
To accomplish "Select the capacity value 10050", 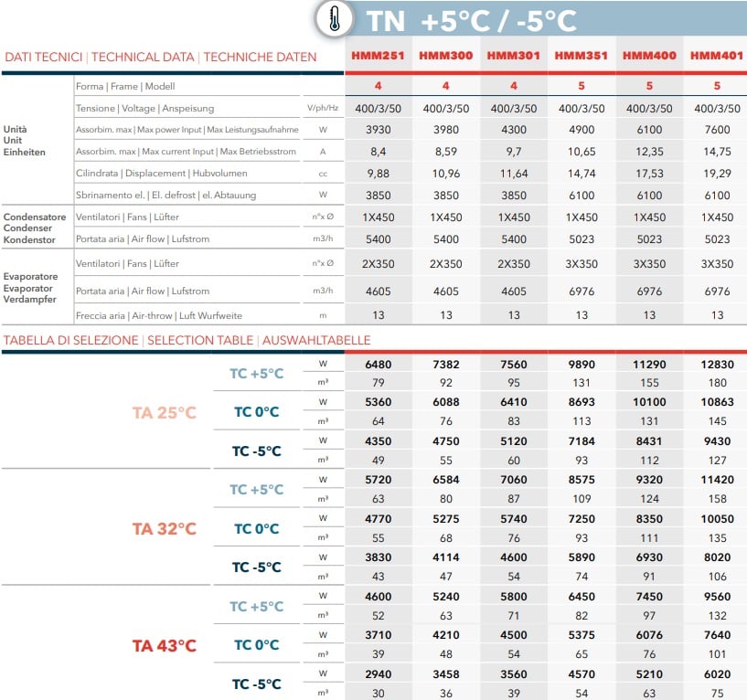I will (x=717, y=518).
